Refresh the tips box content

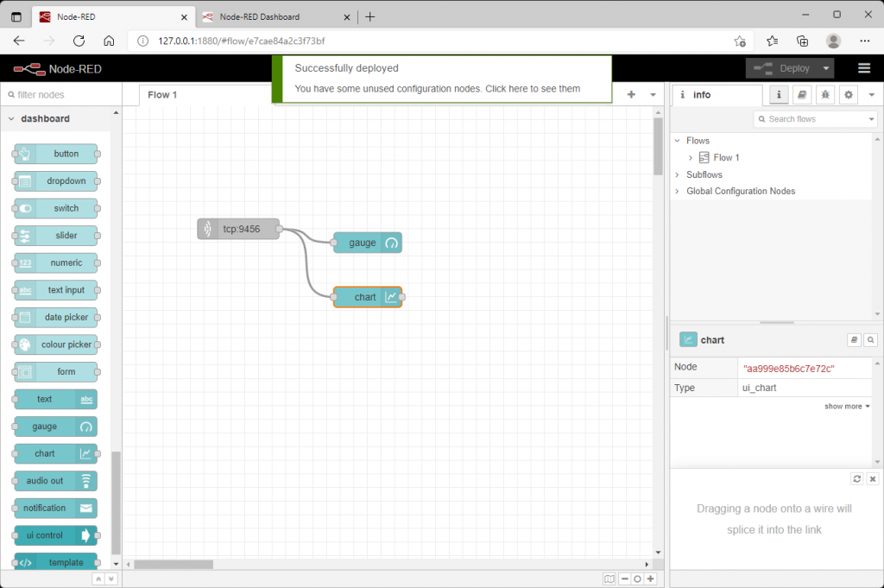pos(857,478)
